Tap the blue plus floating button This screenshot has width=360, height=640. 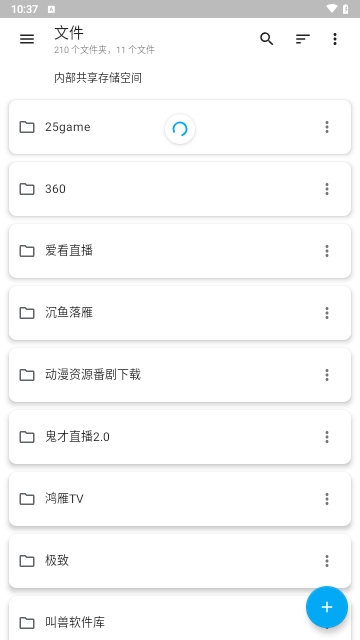point(327,607)
